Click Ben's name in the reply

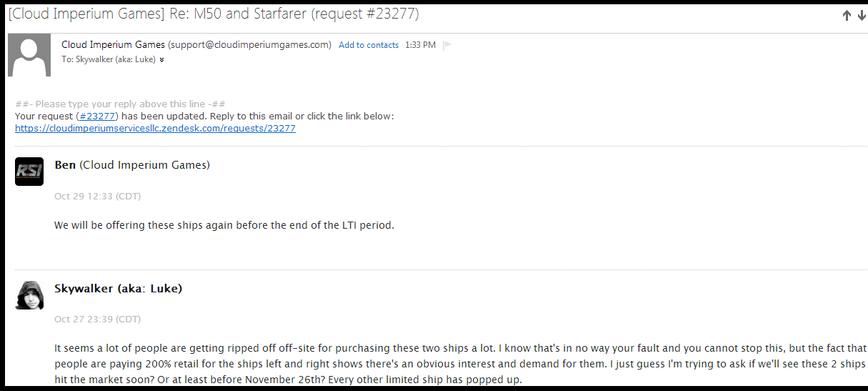tap(65, 165)
